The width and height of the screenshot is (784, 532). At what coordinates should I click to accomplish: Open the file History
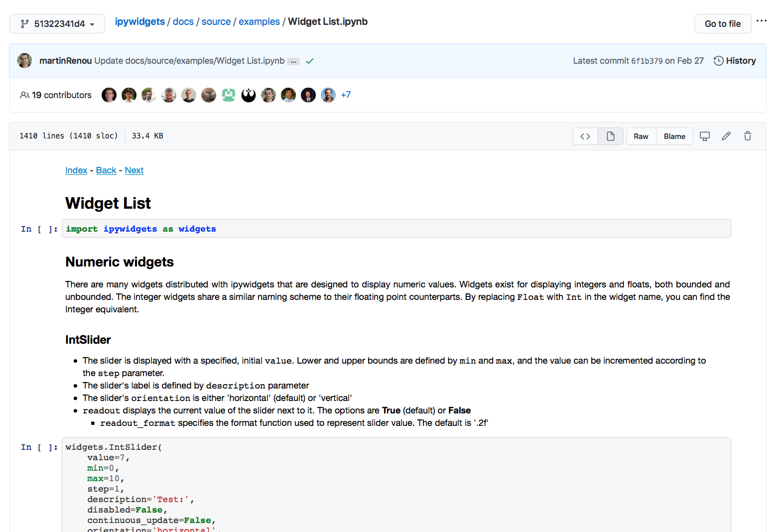pyautogui.click(x=735, y=61)
